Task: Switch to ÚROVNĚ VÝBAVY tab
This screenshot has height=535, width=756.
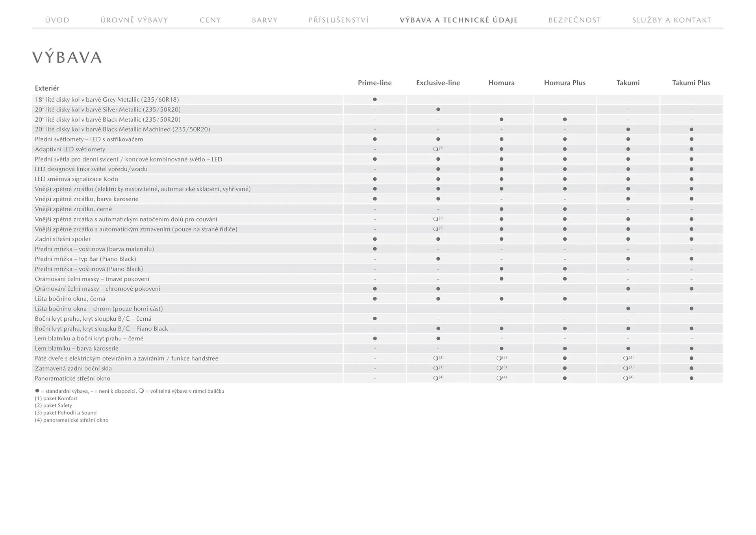Action: click(134, 20)
